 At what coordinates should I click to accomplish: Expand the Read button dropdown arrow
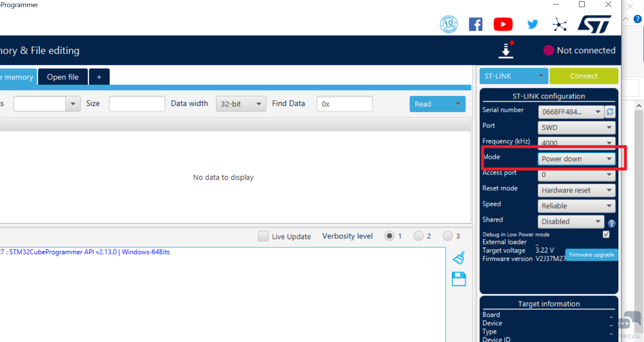coord(458,104)
